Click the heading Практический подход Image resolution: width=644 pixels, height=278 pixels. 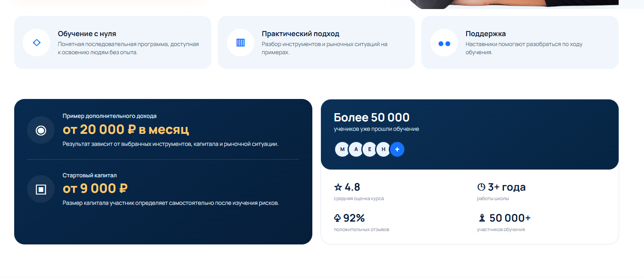pos(300,34)
